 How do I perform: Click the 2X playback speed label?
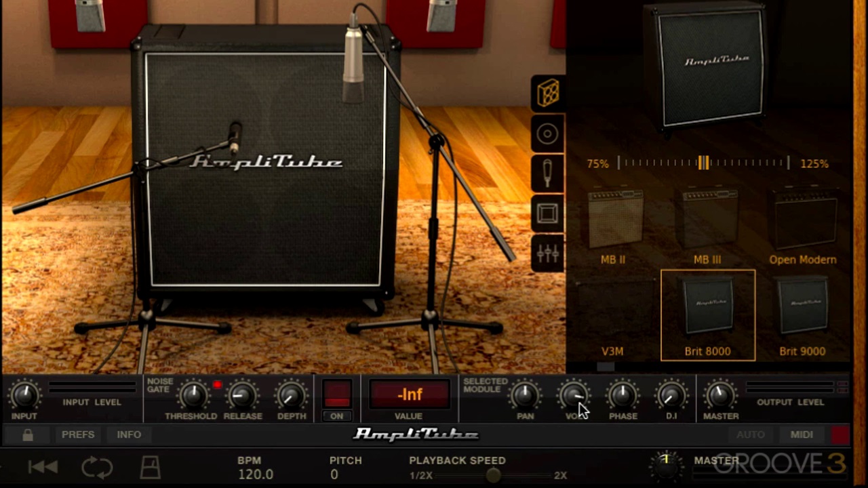(x=560, y=476)
